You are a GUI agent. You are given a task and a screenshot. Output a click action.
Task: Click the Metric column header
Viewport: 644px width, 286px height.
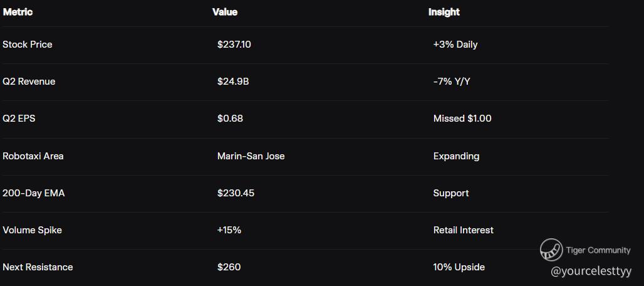click(18, 12)
